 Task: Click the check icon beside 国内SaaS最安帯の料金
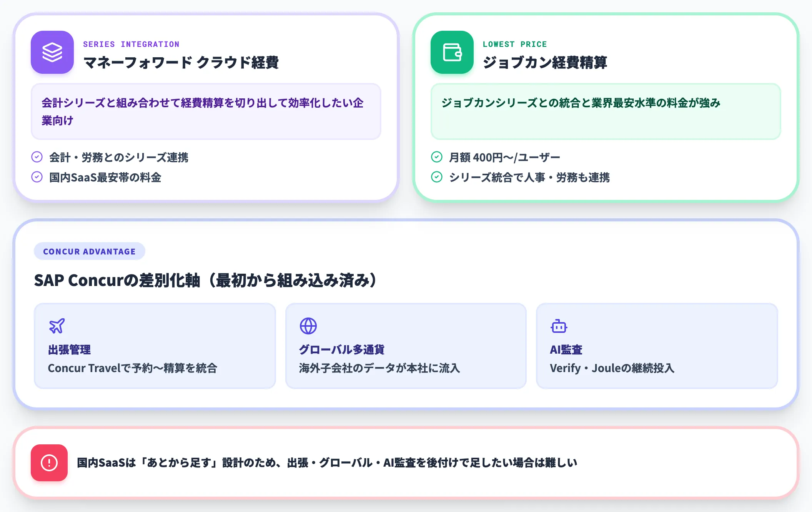pyautogui.click(x=37, y=177)
